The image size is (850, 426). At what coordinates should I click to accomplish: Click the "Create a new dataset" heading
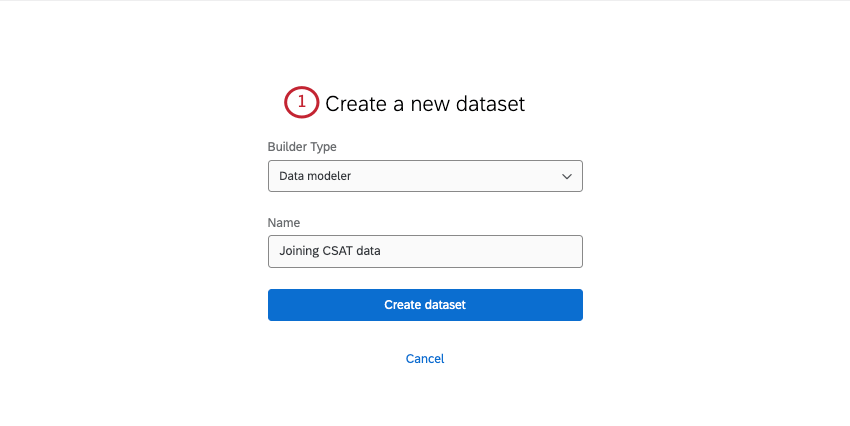pos(425,104)
